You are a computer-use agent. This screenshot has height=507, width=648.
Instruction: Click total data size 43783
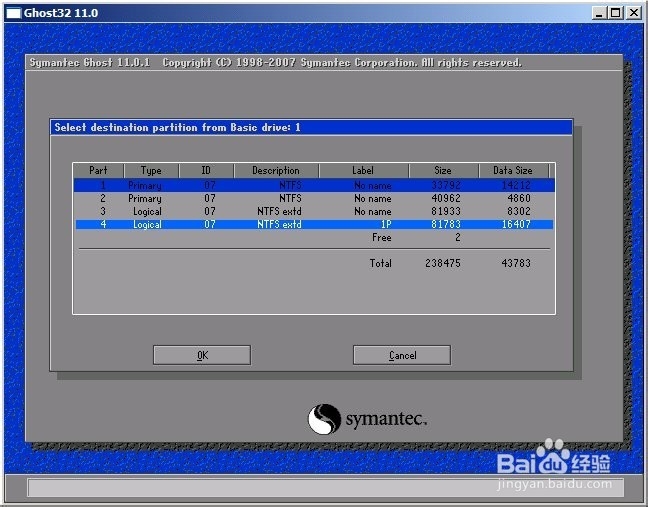(516, 263)
